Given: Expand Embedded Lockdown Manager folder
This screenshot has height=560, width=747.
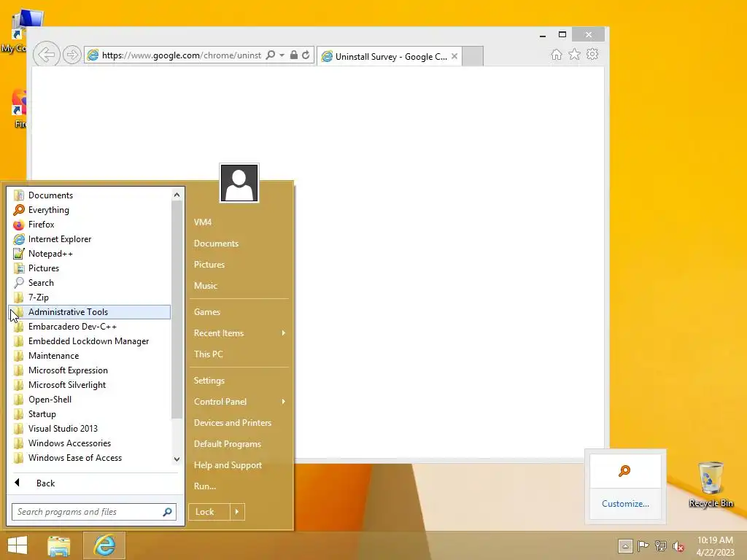Looking at the screenshot, I should coord(90,341).
